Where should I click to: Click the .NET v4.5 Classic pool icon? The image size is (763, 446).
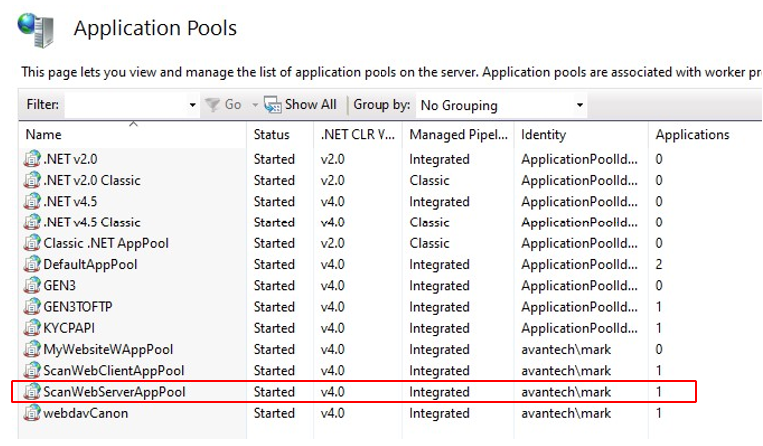32,223
